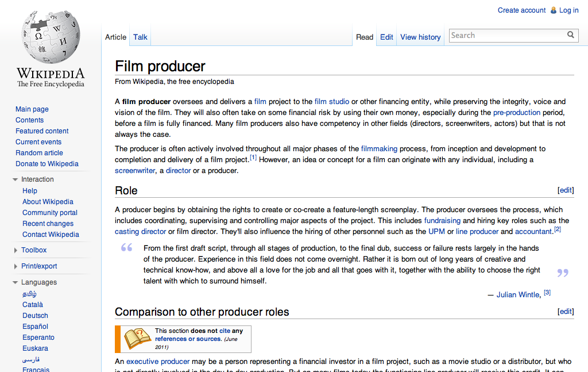Collapse the Languages sidebar section
Image resolution: width=588 pixels, height=372 pixels.
pos(16,282)
